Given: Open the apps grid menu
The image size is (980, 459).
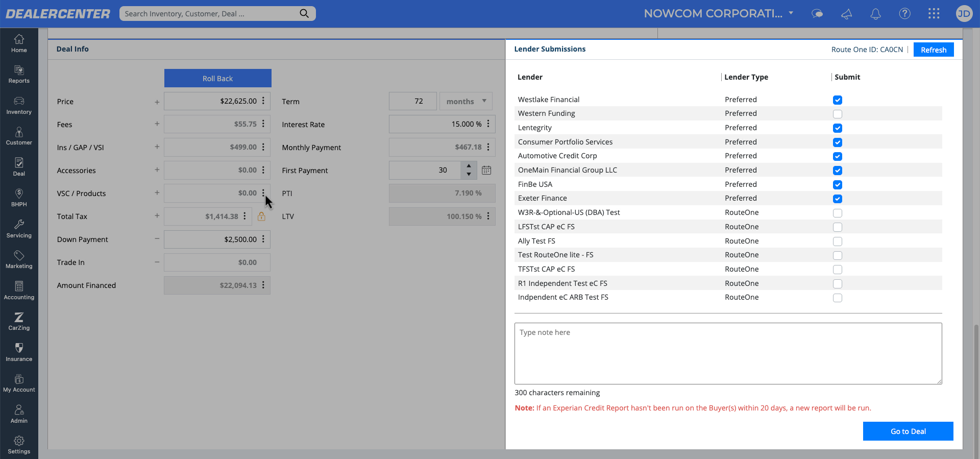Looking at the screenshot, I should (x=934, y=14).
